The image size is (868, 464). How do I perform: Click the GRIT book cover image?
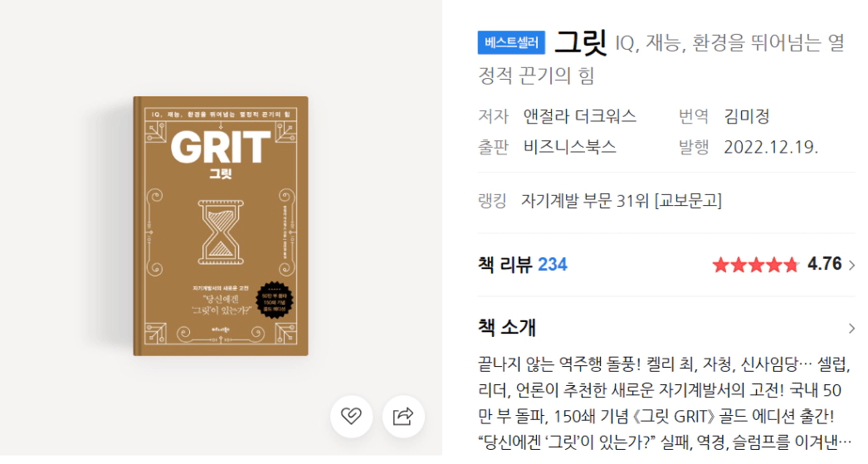click(221, 226)
